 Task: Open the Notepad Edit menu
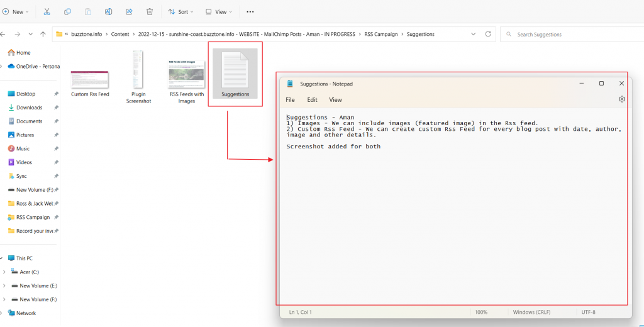pyautogui.click(x=312, y=99)
